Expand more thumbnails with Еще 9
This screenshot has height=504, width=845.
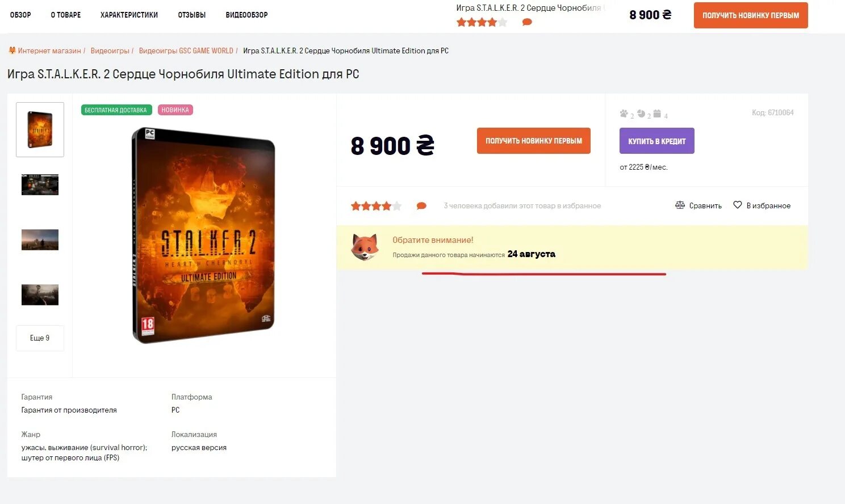40,338
